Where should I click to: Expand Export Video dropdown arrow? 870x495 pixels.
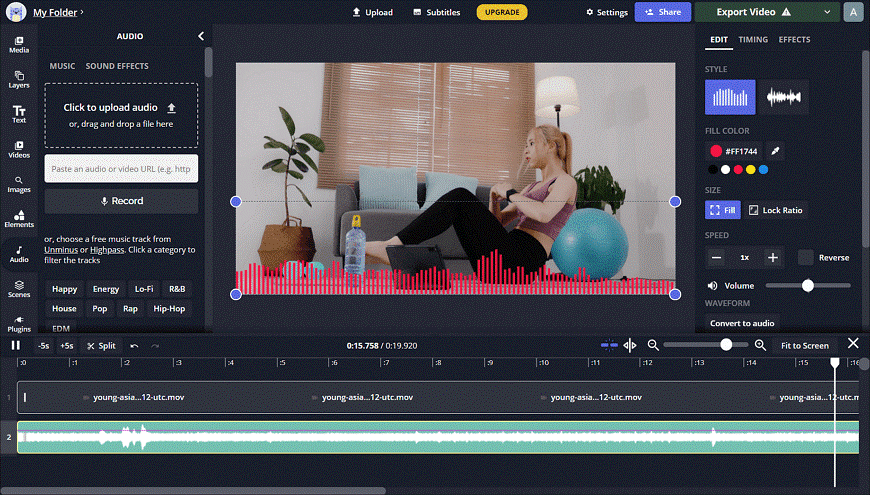(x=827, y=12)
